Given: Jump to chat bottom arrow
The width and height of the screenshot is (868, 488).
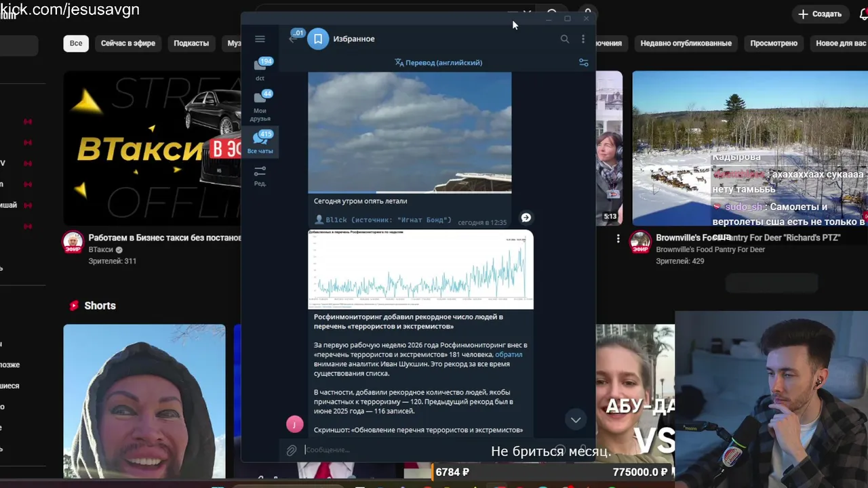Looking at the screenshot, I should [576, 420].
